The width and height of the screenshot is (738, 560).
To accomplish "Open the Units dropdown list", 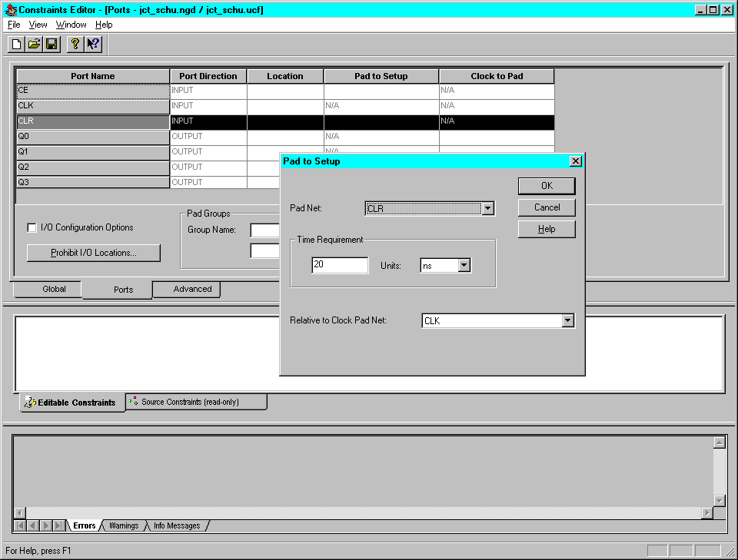I will click(x=464, y=266).
